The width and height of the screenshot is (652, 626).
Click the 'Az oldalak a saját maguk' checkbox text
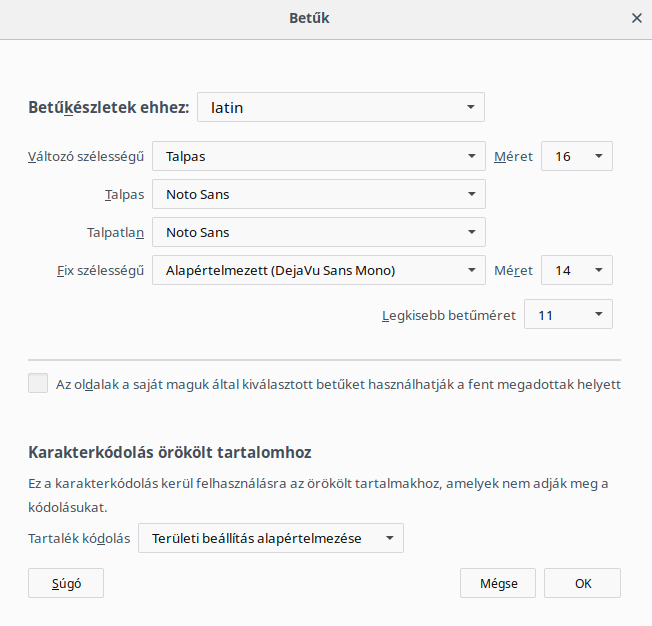coord(338,384)
